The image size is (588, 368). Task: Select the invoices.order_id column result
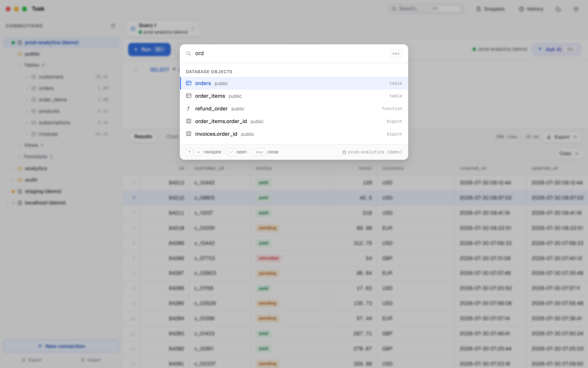[x=294, y=134]
